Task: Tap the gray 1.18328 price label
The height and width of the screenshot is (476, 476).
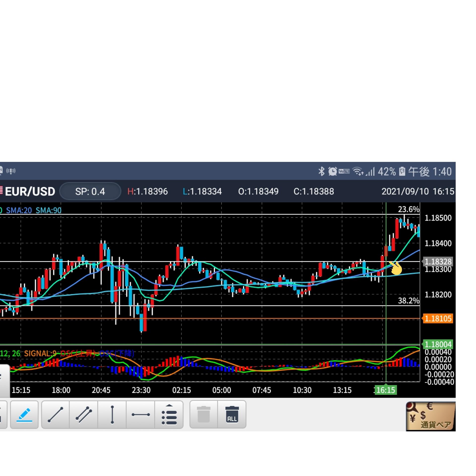Action: click(x=438, y=262)
